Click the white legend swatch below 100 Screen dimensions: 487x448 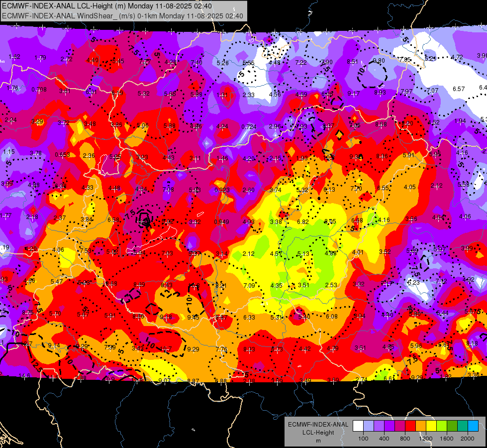358,426
